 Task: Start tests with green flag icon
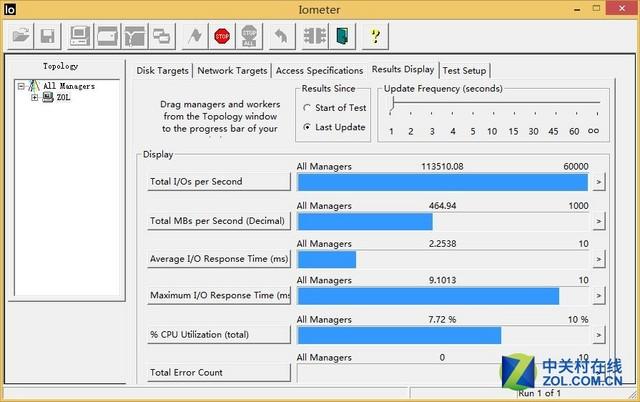(x=195, y=36)
